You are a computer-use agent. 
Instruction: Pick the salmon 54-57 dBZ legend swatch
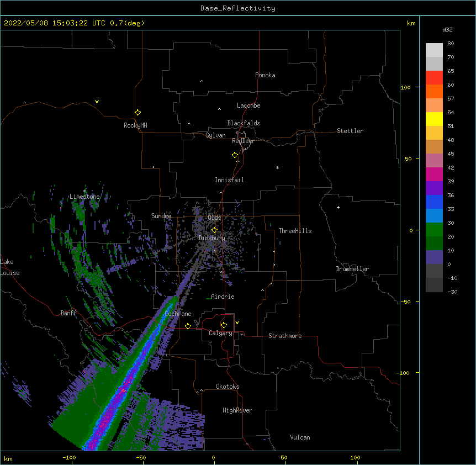434,105
